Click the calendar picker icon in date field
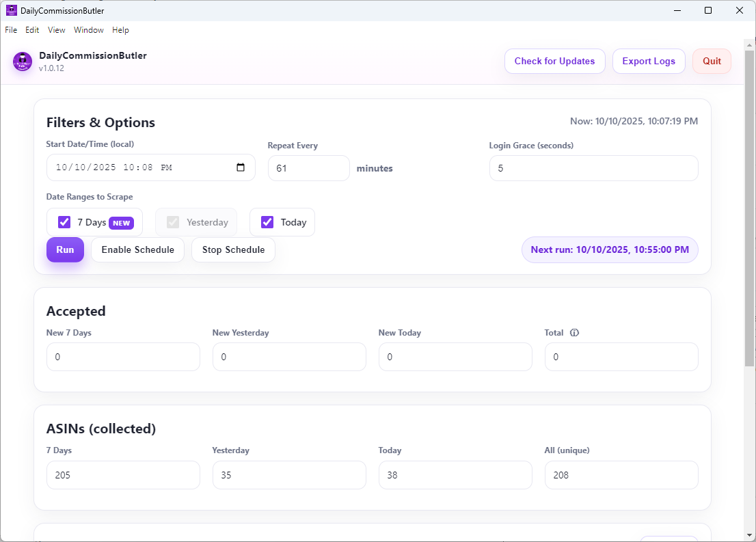 [241, 167]
